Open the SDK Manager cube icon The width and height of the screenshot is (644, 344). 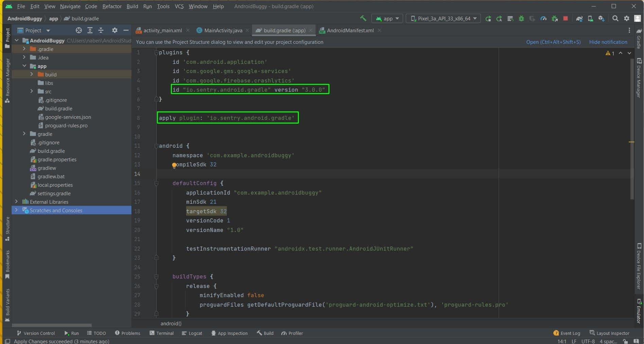601,18
